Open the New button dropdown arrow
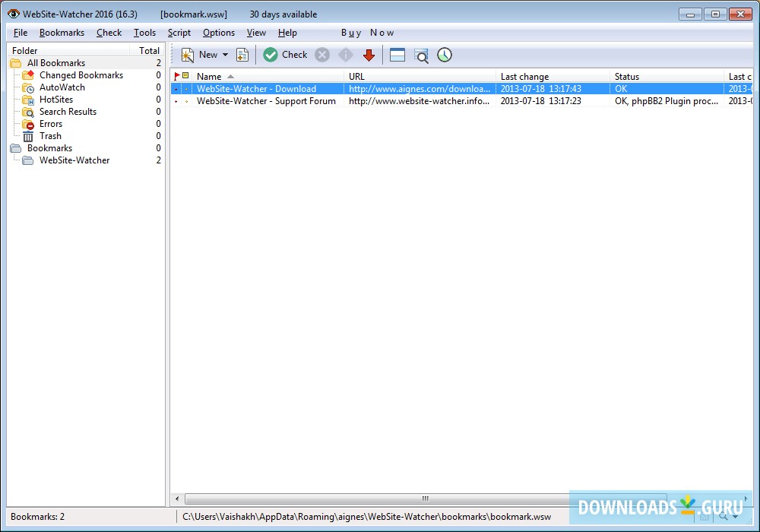 coord(226,55)
